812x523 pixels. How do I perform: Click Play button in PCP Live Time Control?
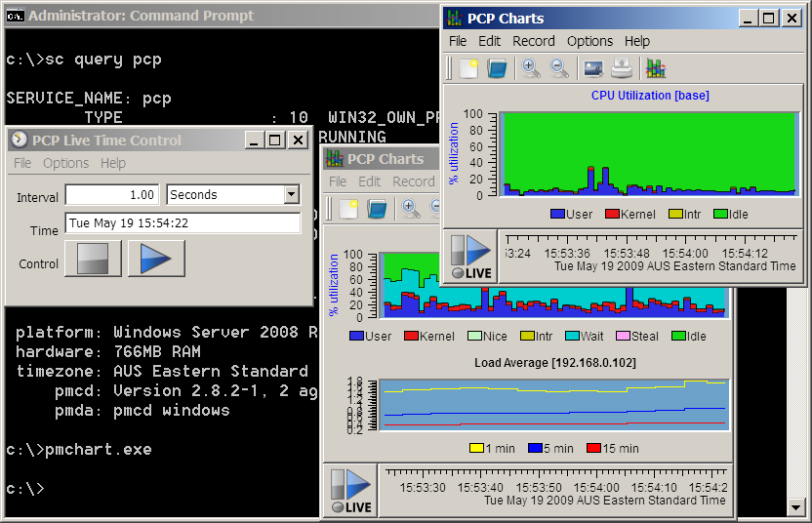coord(156,259)
